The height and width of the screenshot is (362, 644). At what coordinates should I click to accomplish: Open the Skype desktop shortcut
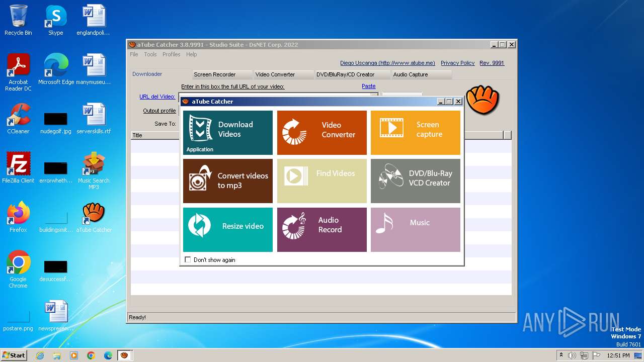click(x=56, y=20)
